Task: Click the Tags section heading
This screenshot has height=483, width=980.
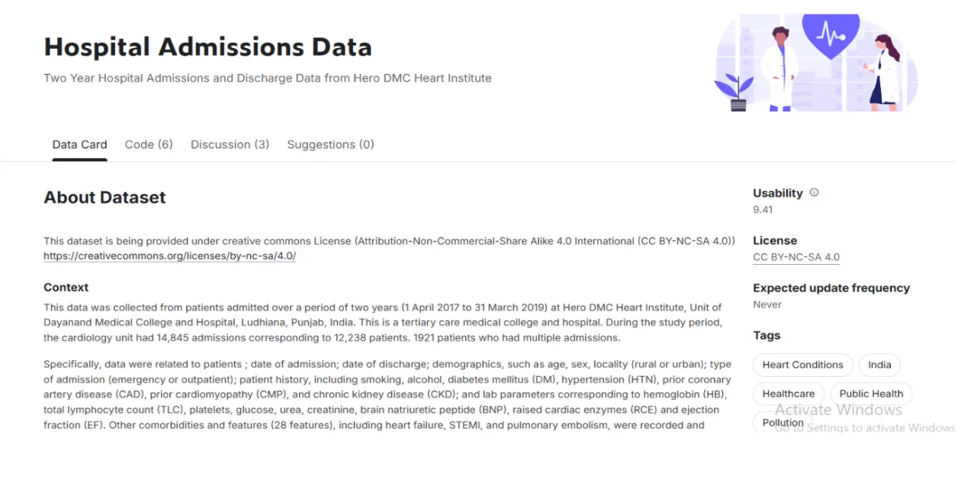Action: (x=766, y=335)
